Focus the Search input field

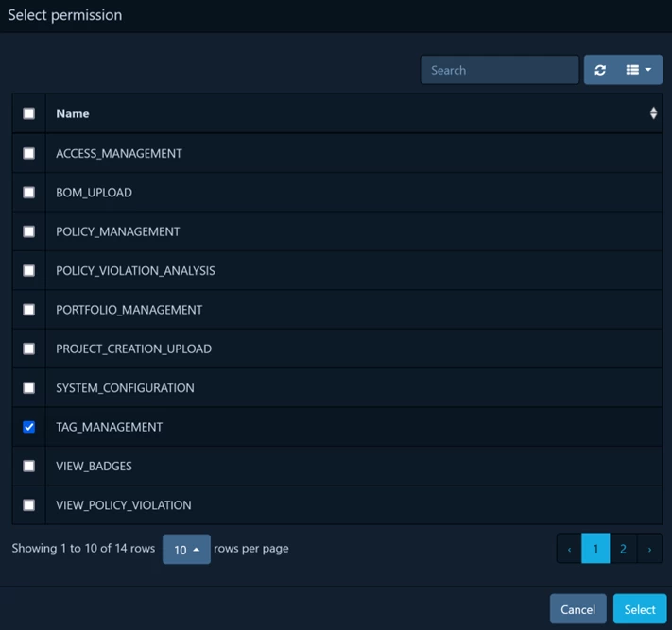[x=500, y=70]
